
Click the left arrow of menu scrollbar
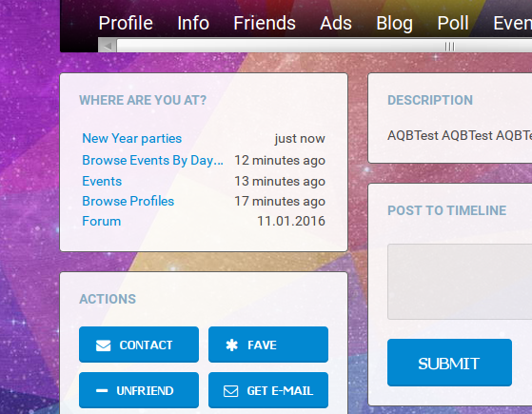(x=108, y=46)
